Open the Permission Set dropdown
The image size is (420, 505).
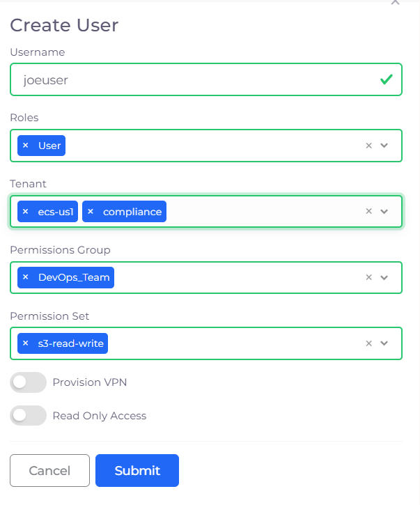[384, 343]
